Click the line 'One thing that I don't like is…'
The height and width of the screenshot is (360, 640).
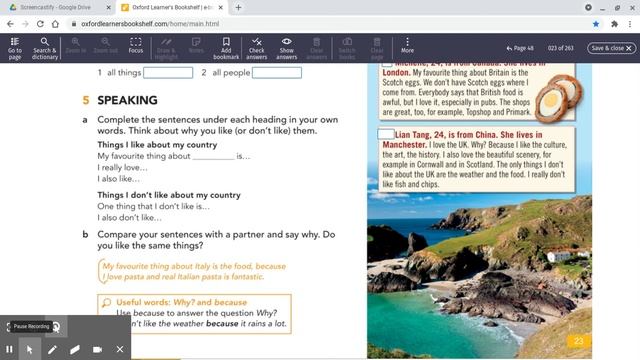click(x=153, y=207)
